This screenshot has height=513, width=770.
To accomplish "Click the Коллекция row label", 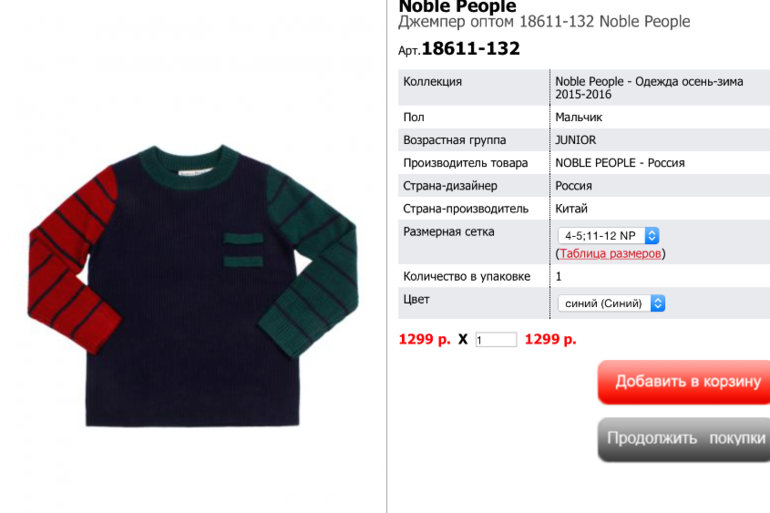I will point(433,81).
